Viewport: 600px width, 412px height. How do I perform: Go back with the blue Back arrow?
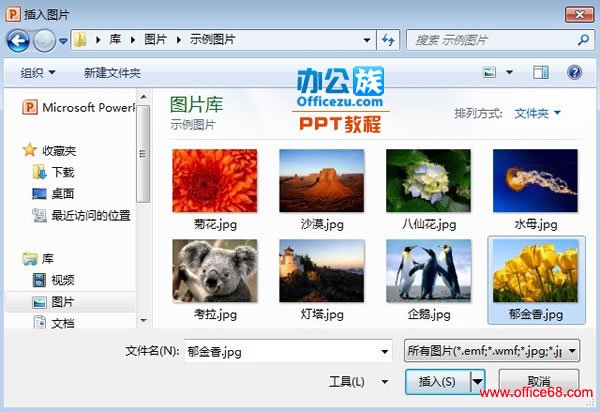[x=18, y=40]
